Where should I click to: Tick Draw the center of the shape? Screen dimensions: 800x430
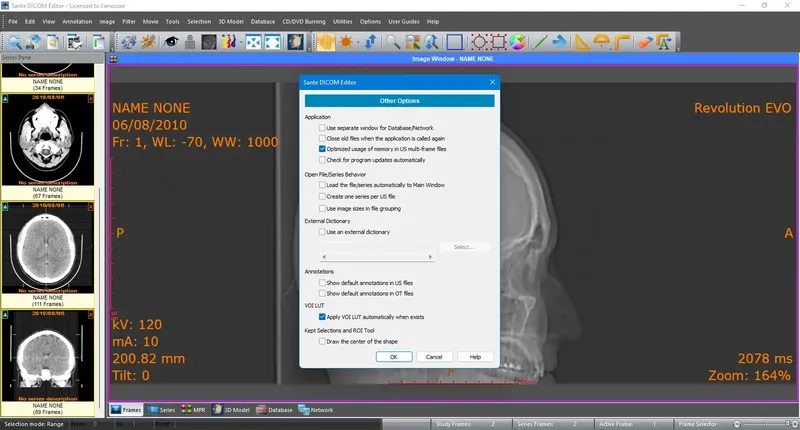[322, 341]
